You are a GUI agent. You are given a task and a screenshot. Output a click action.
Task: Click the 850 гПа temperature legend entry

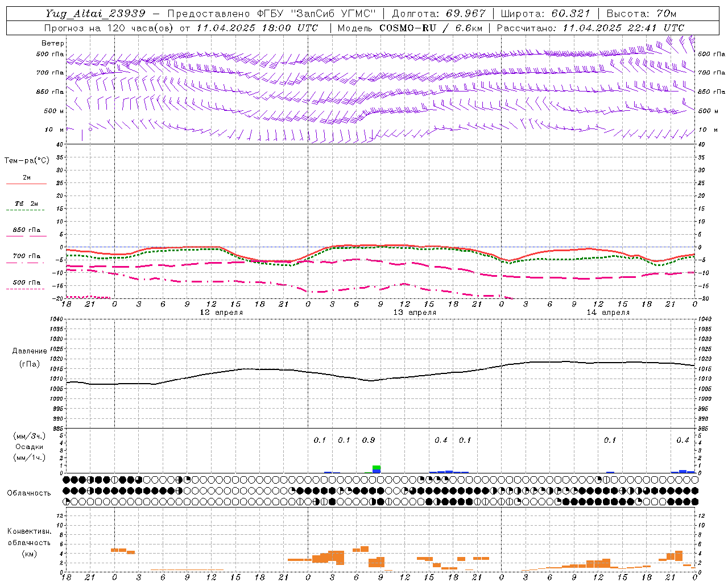[x=26, y=232]
